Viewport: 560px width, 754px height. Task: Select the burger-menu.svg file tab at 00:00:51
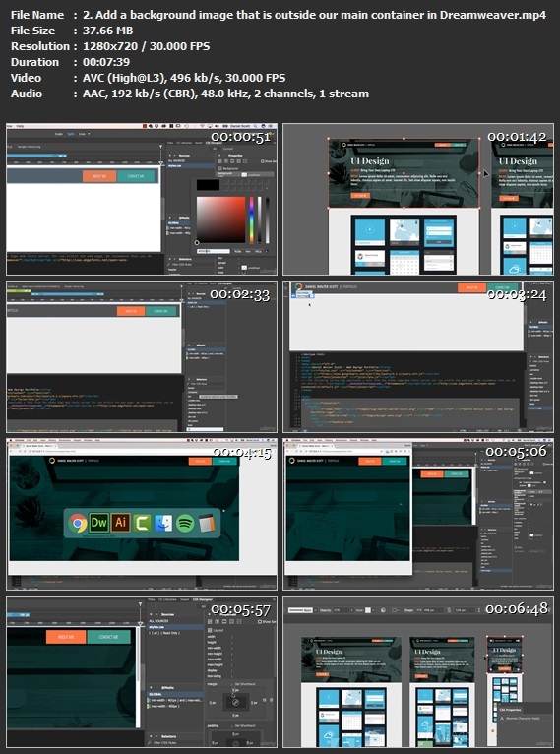tap(29, 147)
